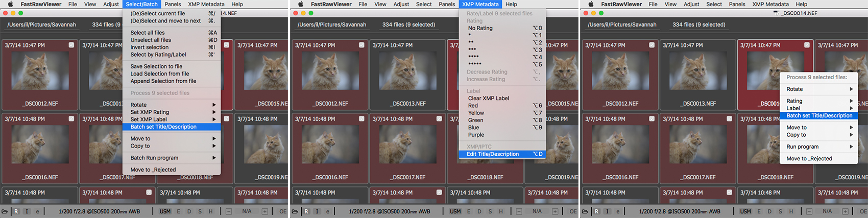Select the Yellow label in the XMP Metadata menu
868x218 pixels.
coord(476,113)
